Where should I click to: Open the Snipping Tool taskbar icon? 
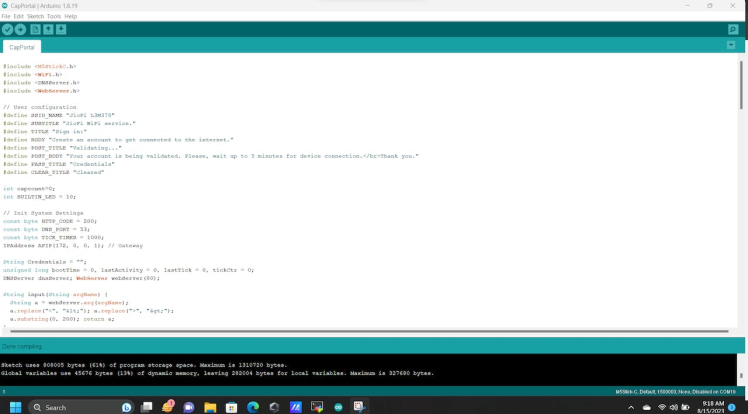pos(360,407)
